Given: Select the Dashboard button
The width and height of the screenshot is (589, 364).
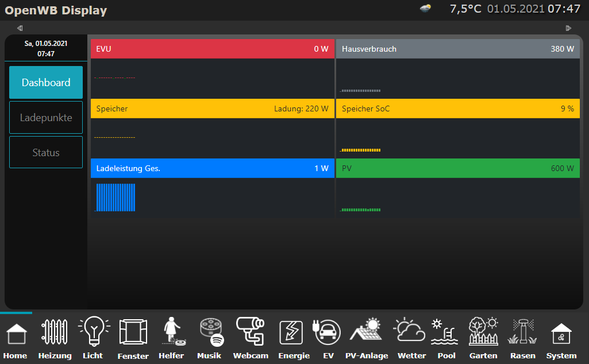Looking at the screenshot, I should point(46,83).
